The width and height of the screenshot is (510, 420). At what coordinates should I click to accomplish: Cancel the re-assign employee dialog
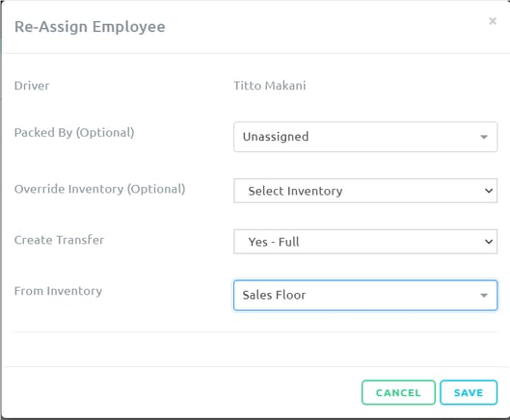pyautogui.click(x=398, y=392)
